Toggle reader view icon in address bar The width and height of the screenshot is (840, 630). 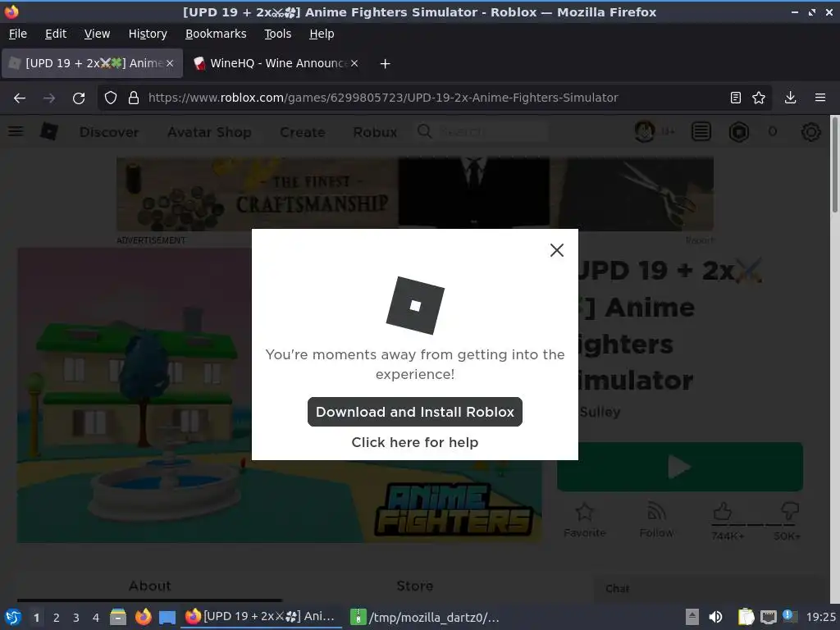(x=736, y=98)
